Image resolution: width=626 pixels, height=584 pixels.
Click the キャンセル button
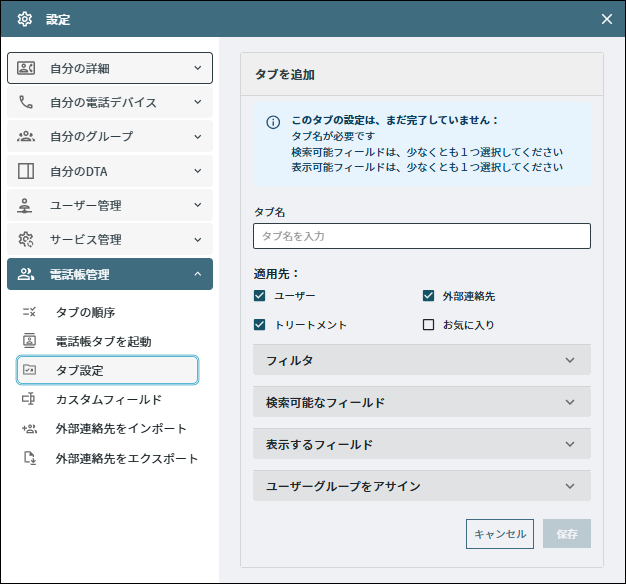[499, 534]
